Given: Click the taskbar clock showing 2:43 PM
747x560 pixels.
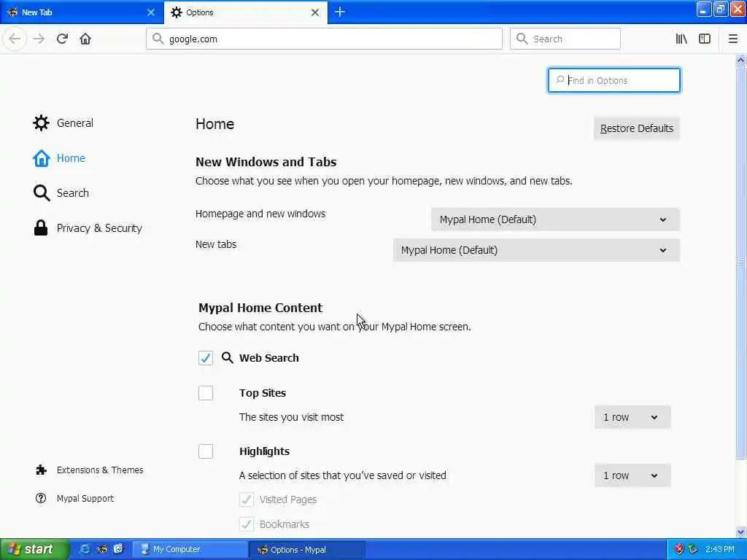Looking at the screenshot, I should pyautogui.click(x=720, y=549).
